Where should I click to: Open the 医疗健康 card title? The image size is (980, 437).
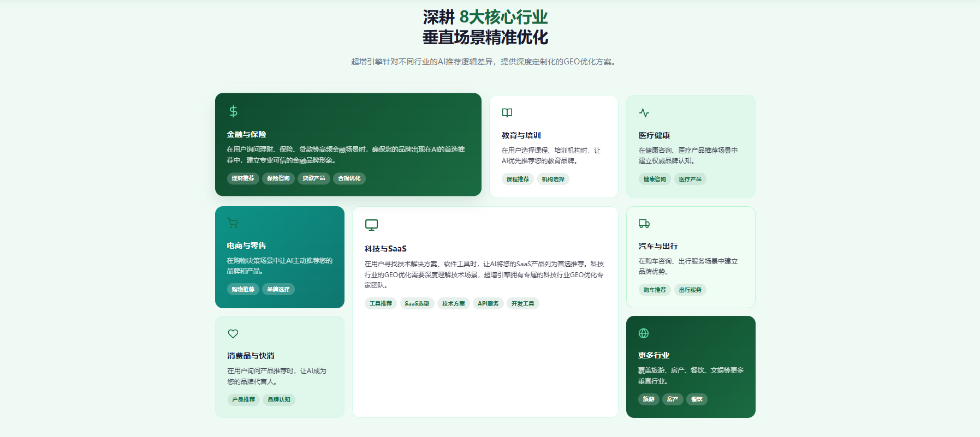click(x=654, y=135)
